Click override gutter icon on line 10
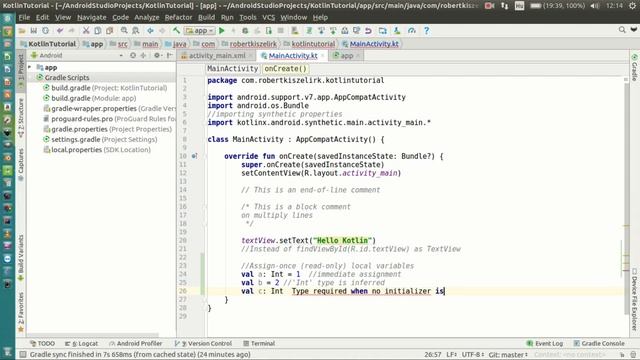 point(194,156)
